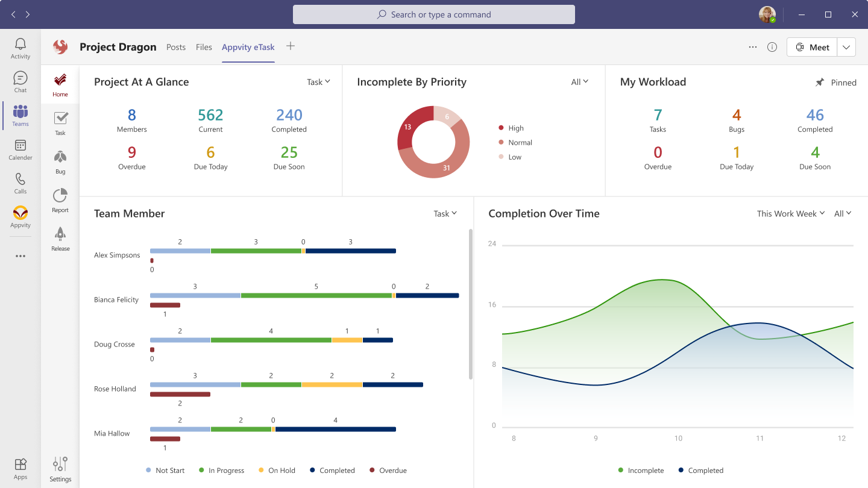The height and width of the screenshot is (488, 868).
Task: Open the Activity feed icon
Action: click(20, 45)
